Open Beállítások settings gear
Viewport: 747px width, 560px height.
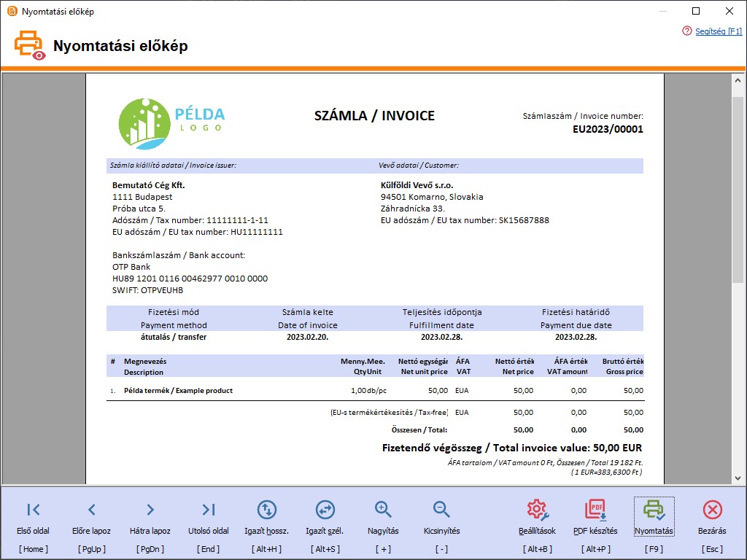(x=538, y=510)
